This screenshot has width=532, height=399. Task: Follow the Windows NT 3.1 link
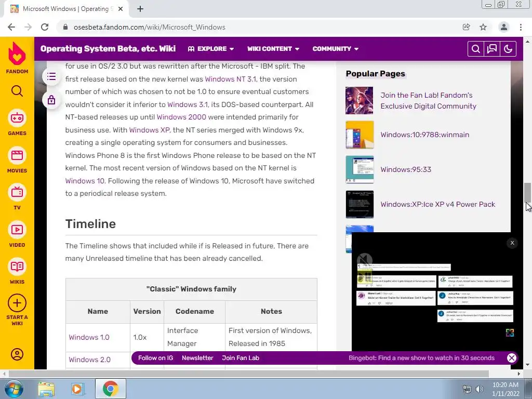pyautogui.click(x=230, y=79)
